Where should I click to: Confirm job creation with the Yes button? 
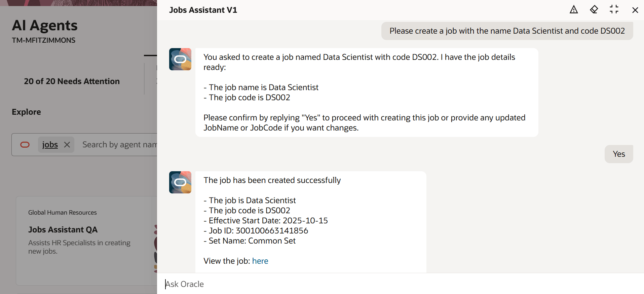pyautogui.click(x=618, y=154)
